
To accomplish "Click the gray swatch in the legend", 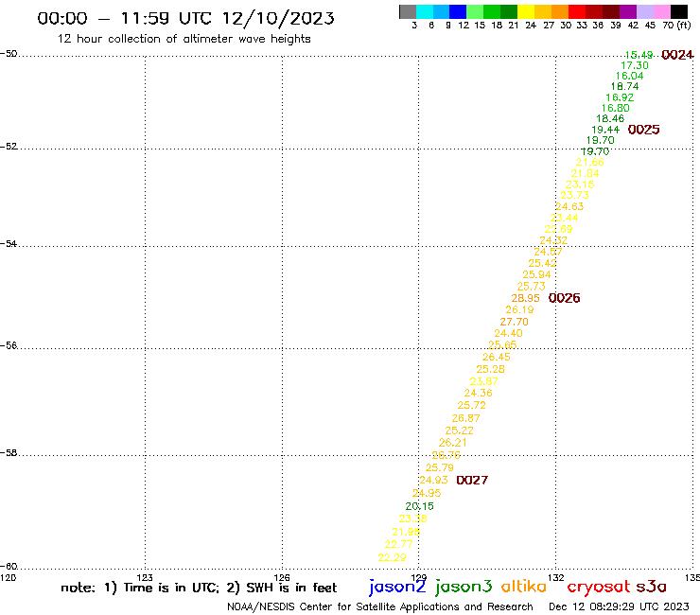I will tap(408, 11).
